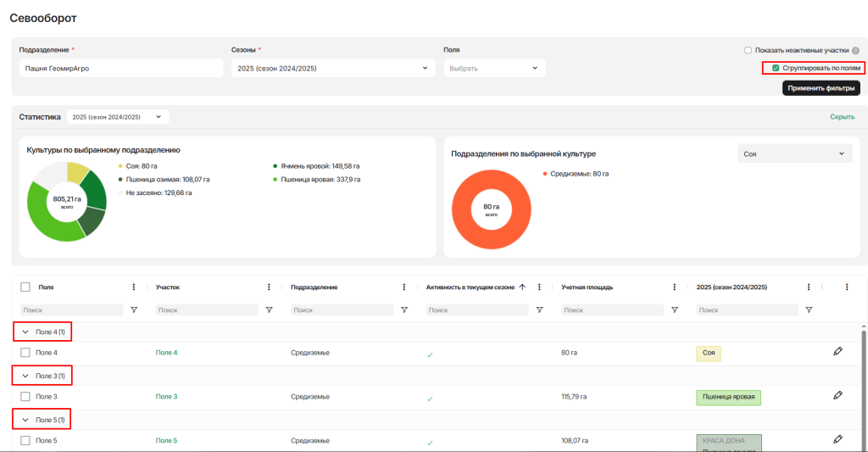Open three-dot menu of Учетная площадь column

coord(674,287)
